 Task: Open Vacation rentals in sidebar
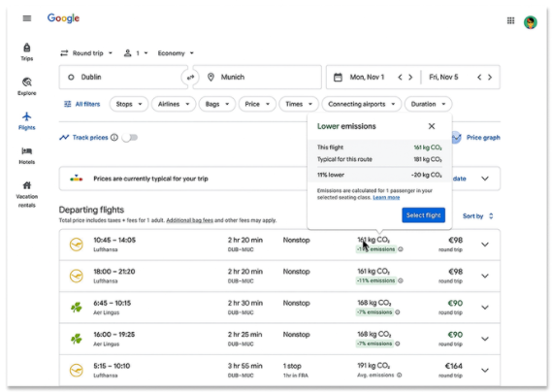27,194
